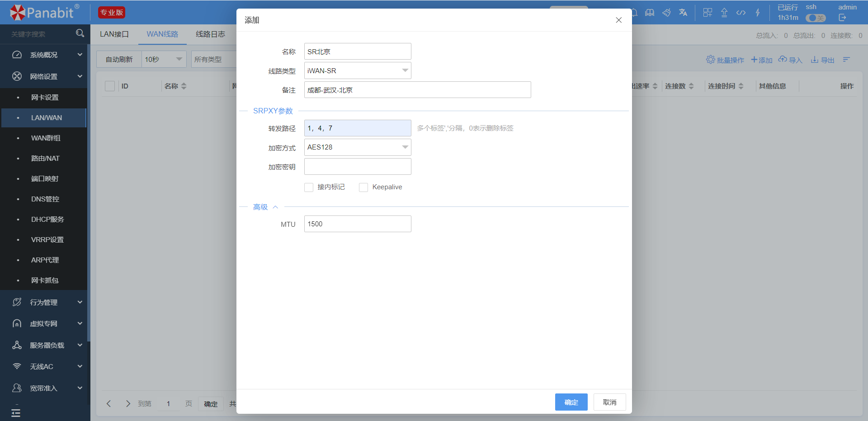This screenshot has height=421, width=868.
Task: Click the documentation book icon in header
Action: click(x=650, y=13)
